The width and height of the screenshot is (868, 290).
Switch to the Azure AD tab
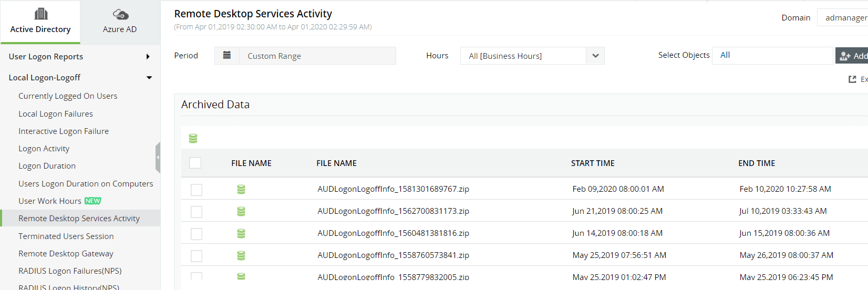click(x=120, y=22)
